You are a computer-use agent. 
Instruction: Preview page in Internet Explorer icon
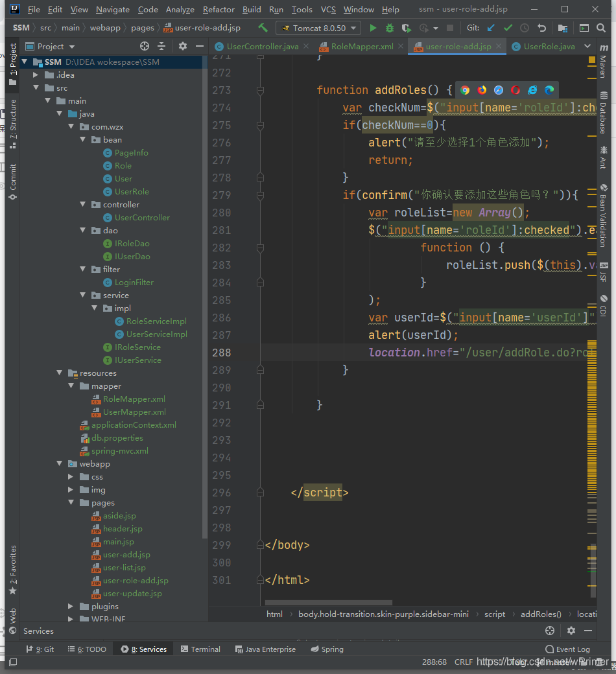point(532,90)
